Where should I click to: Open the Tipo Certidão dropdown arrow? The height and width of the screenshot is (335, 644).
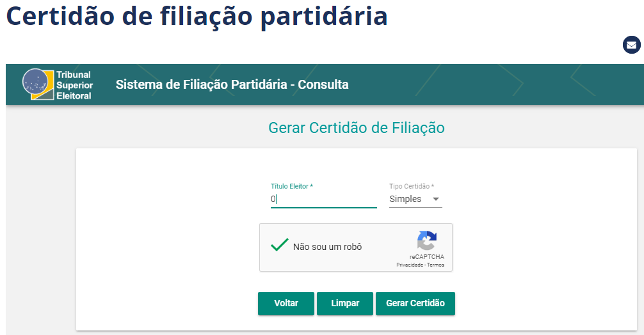(x=436, y=199)
